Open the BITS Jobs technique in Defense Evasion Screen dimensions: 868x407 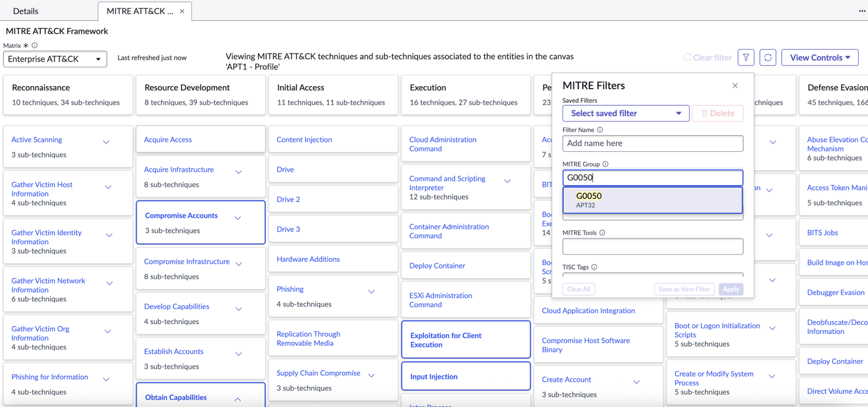pos(822,233)
